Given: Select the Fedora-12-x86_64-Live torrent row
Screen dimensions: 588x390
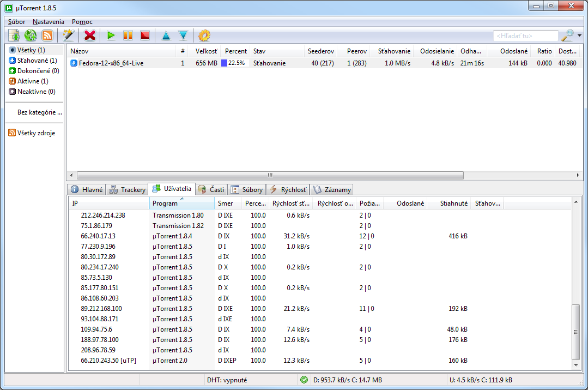Looking at the screenshot, I should tap(325, 63).
